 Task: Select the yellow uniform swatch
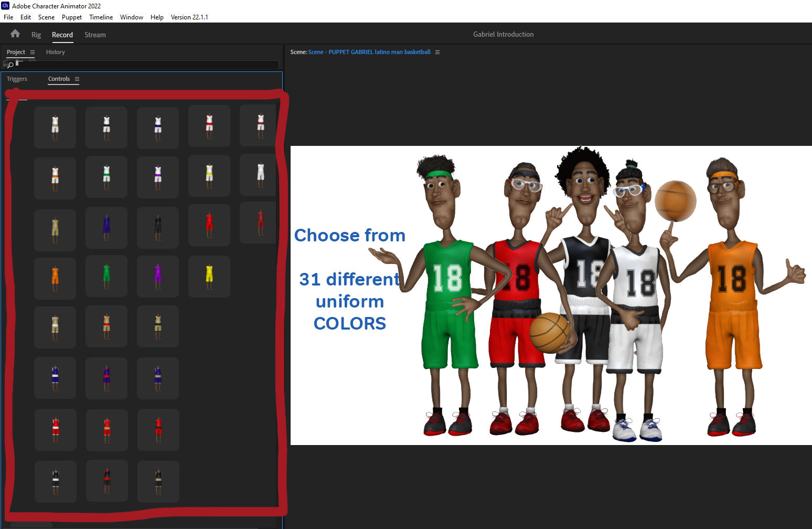(209, 277)
